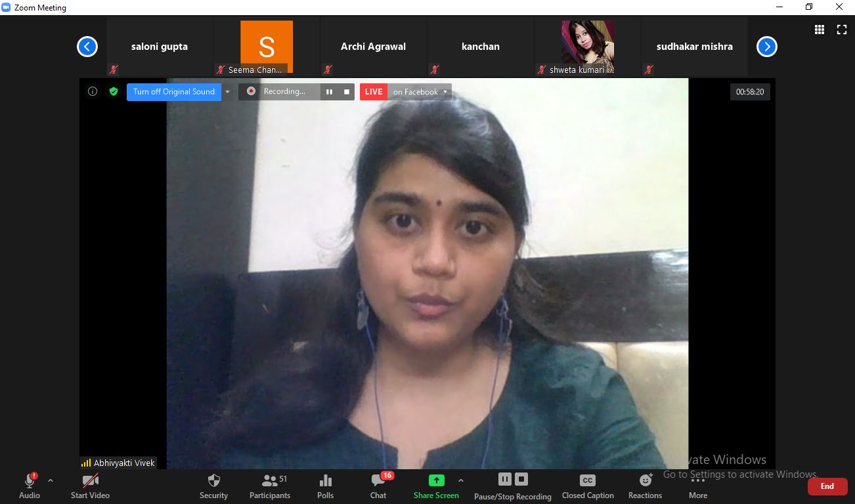Screen dimensions: 855x504
Task: Open Security shield menu
Action: pyautogui.click(x=213, y=486)
